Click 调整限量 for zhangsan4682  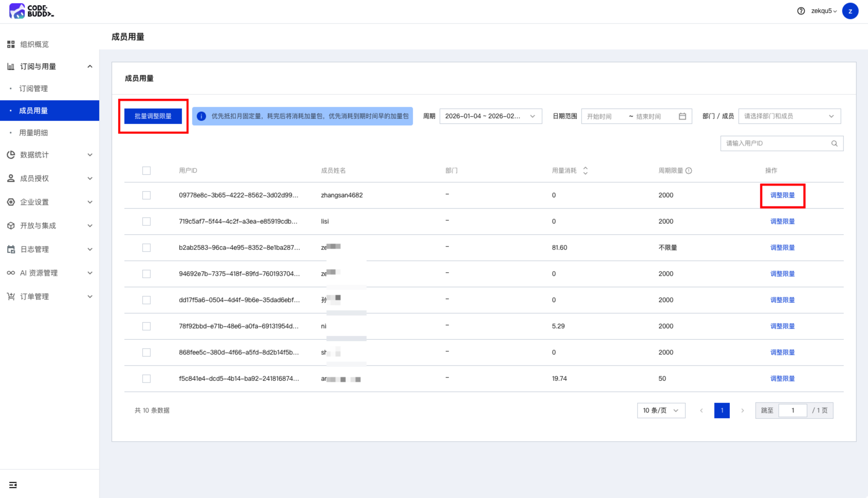782,195
